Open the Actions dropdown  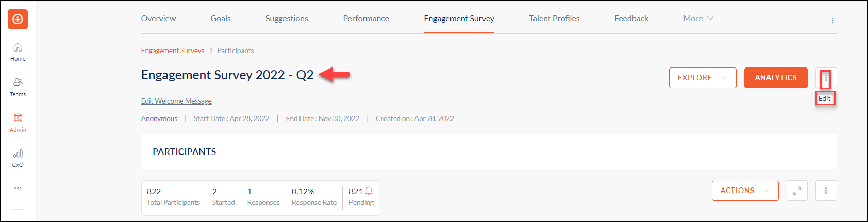coord(745,191)
